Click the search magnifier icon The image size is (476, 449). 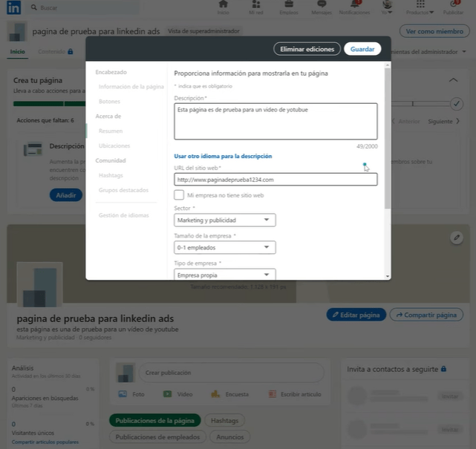coord(34,7)
